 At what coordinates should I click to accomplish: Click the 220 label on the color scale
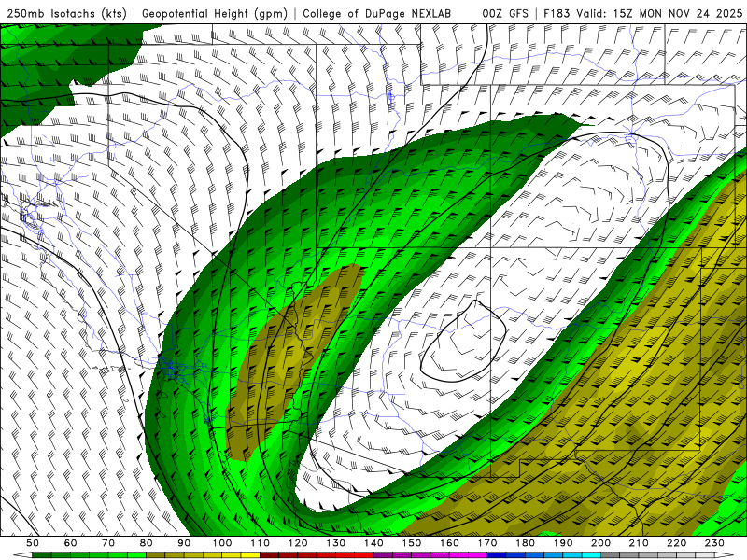pos(676,543)
